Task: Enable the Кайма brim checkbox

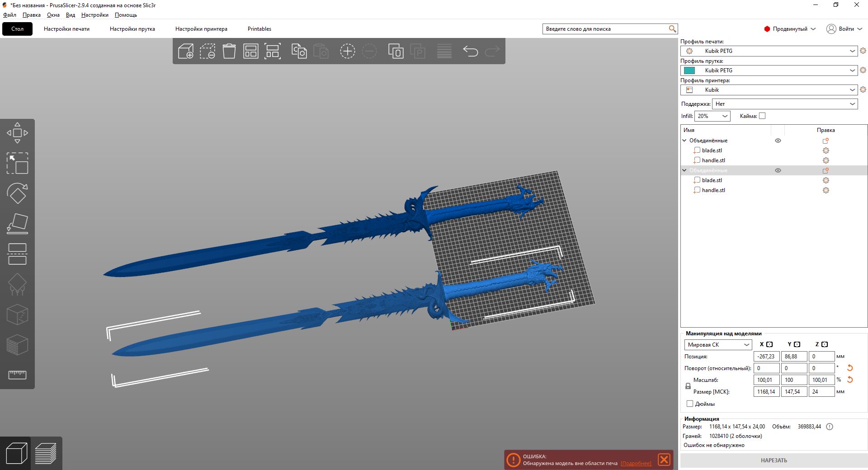Action: (x=762, y=116)
